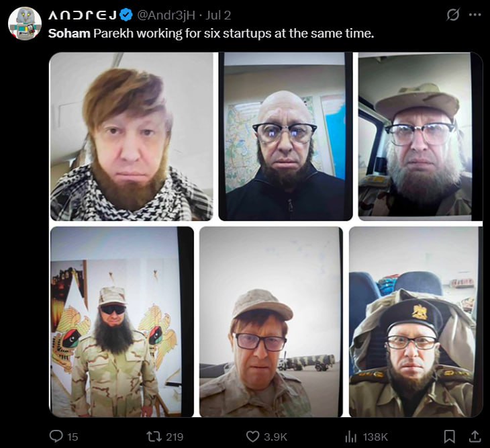Screen dimensions: 490x448
Task: Click the reply speech bubble icon
Action: tap(56, 436)
